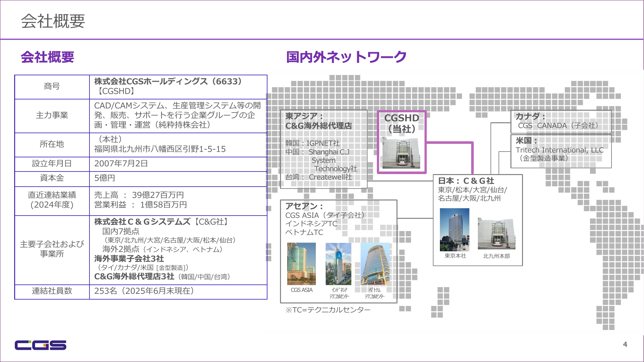This screenshot has height=362, width=644.
Task: Click the page number 4
Action: 625,344
